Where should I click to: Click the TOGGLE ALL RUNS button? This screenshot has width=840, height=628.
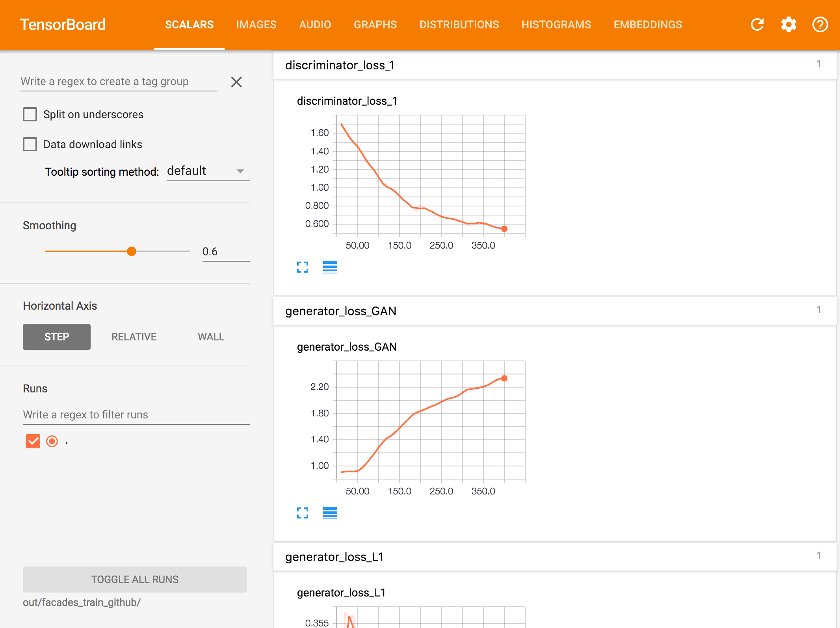(x=135, y=579)
